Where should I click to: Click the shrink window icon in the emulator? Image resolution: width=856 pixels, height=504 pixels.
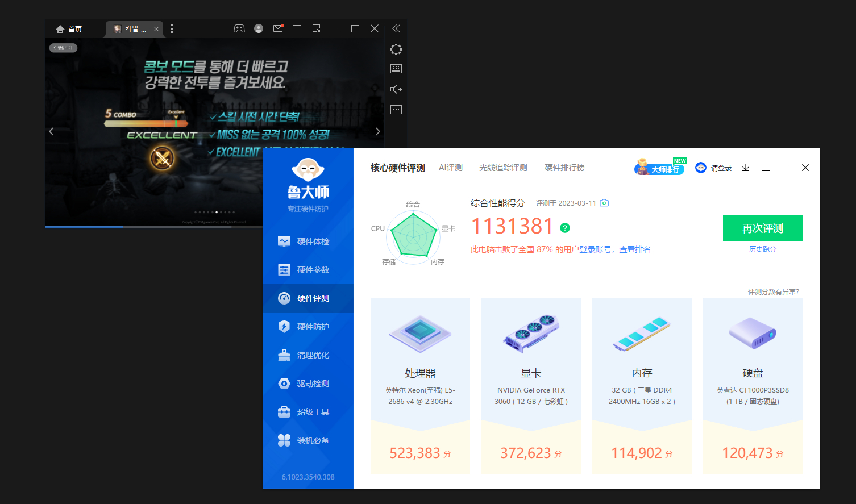click(317, 28)
